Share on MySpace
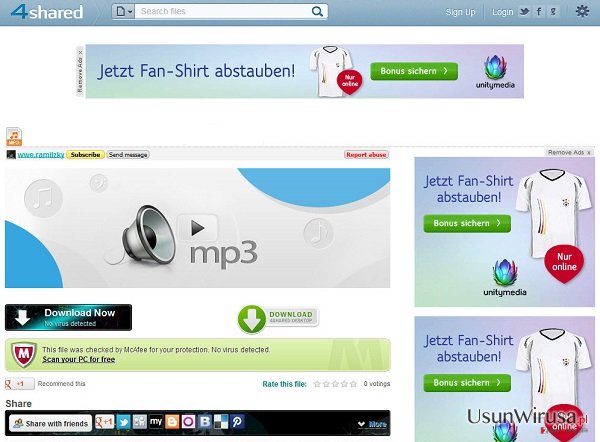The width and height of the screenshot is (600, 442). pos(156,422)
